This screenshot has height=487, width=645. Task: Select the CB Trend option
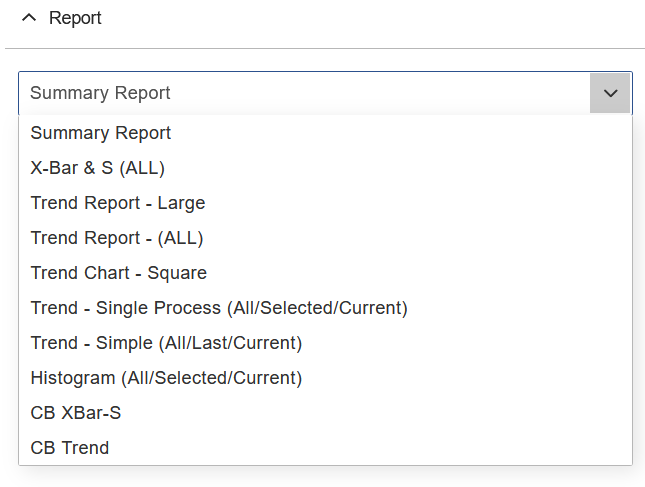pos(70,448)
